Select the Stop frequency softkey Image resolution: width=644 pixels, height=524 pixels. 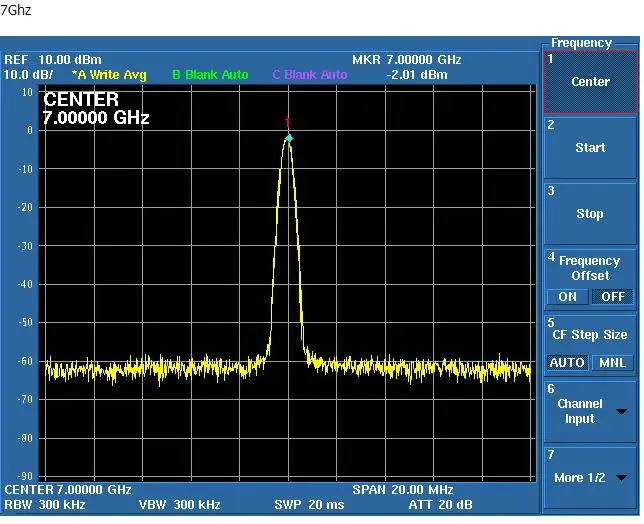point(590,214)
